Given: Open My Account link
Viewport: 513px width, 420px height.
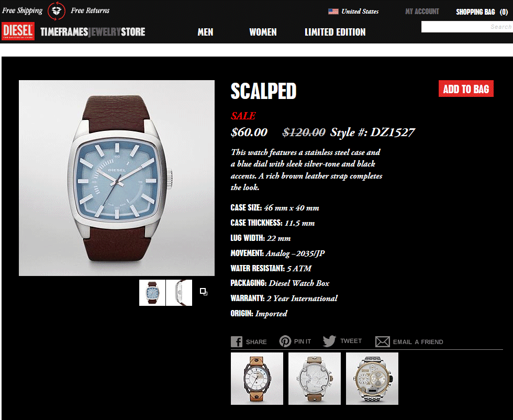Looking at the screenshot, I should (422, 12).
